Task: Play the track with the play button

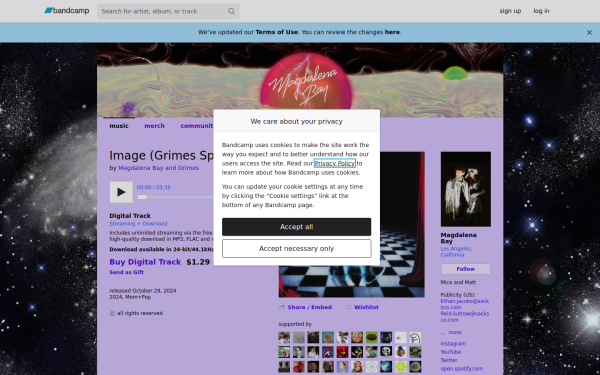Action: tap(121, 192)
